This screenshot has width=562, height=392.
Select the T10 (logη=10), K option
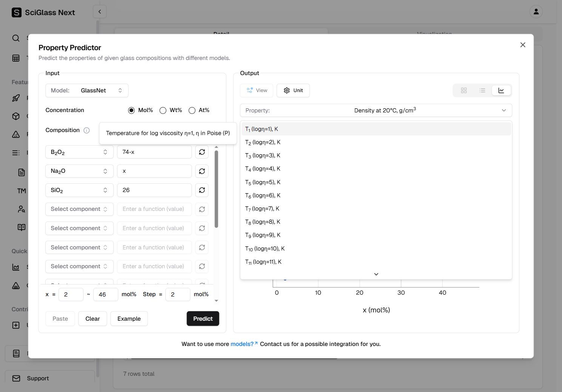tap(265, 249)
